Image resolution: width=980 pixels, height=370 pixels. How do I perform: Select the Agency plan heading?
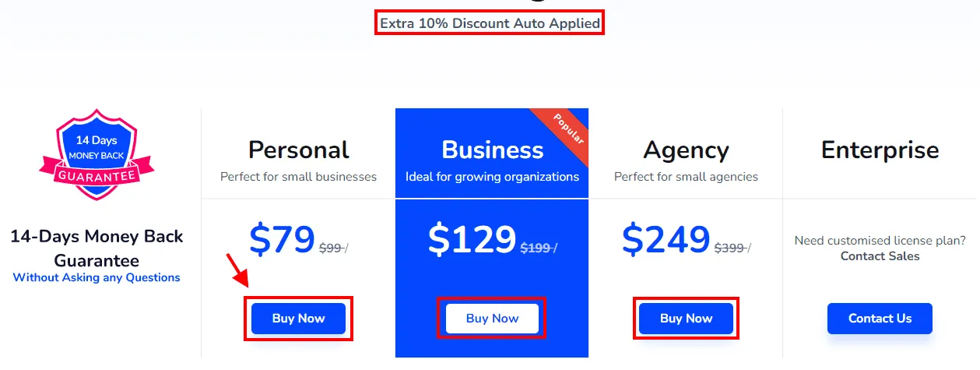pos(686,150)
